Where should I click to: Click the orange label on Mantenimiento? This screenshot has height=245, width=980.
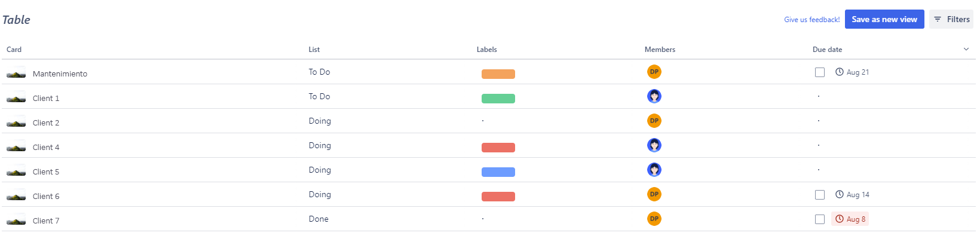point(498,74)
